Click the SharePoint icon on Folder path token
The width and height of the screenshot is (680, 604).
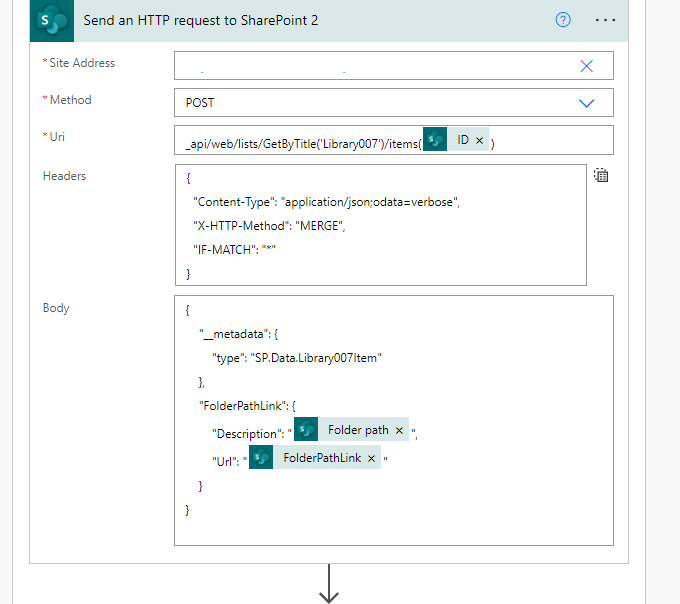click(306, 429)
